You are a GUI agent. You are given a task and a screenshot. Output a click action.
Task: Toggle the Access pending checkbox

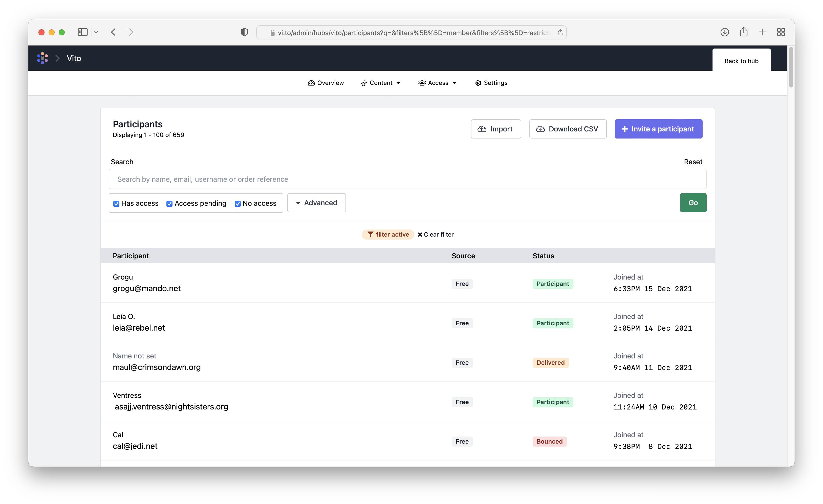(169, 204)
